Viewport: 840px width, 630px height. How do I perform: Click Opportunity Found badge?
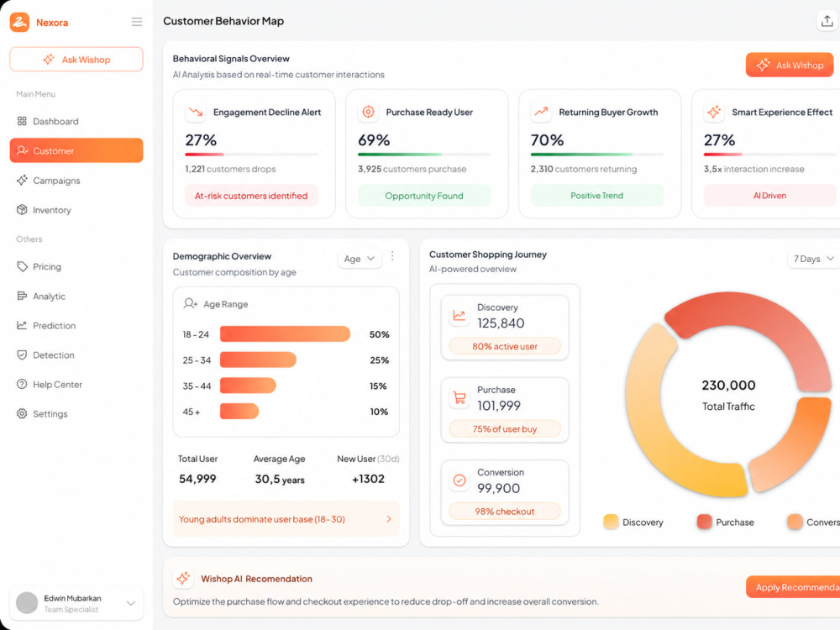(424, 196)
